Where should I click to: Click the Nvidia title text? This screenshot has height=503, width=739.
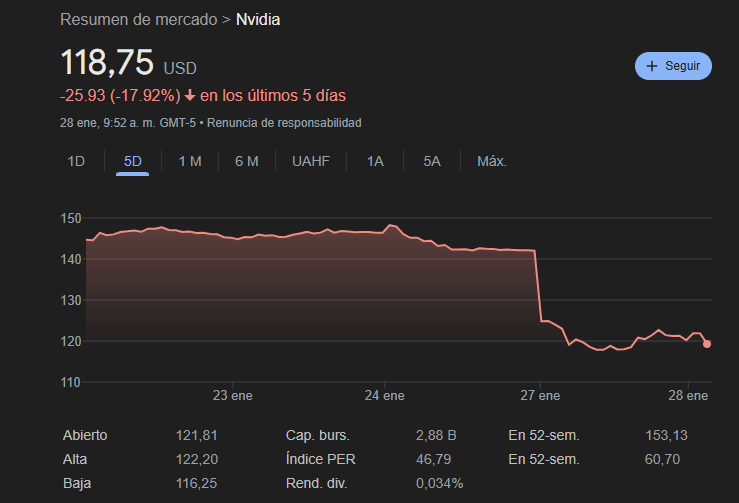[258, 20]
